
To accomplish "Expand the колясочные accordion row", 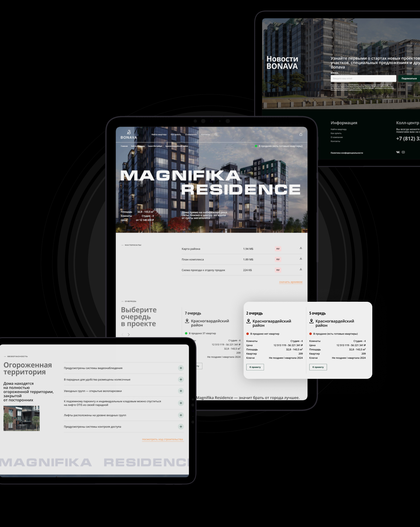I will tap(181, 379).
